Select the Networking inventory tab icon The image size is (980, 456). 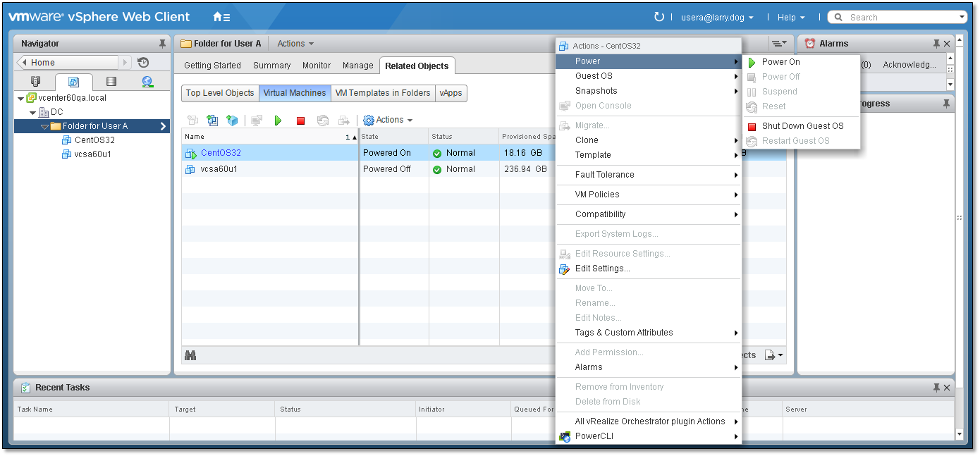(x=147, y=82)
